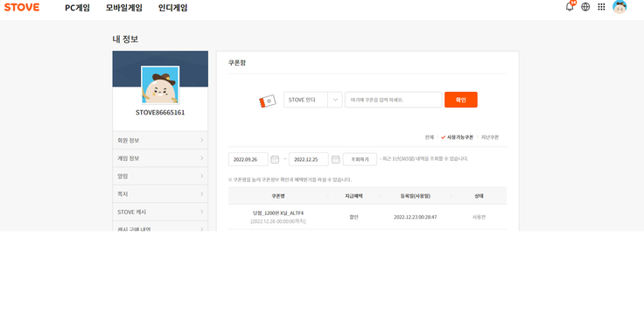This screenshot has height=328, width=644.
Task: Open 회원 정보 in the sidebar
Action: [x=160, y=141]
